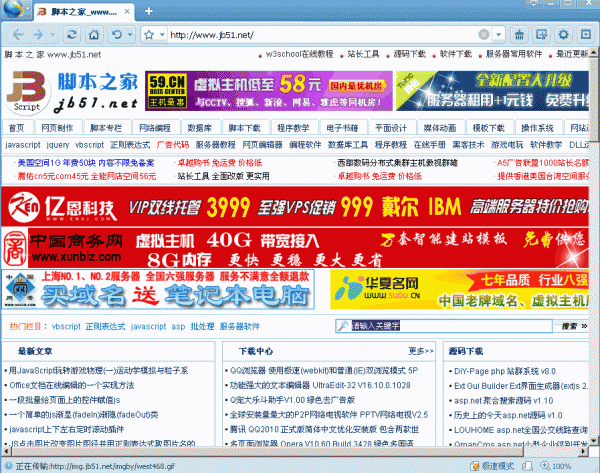600x473 pixels.
Task: Click the 买域名送笔记本电脑 banner
Action: pos(158,289)
